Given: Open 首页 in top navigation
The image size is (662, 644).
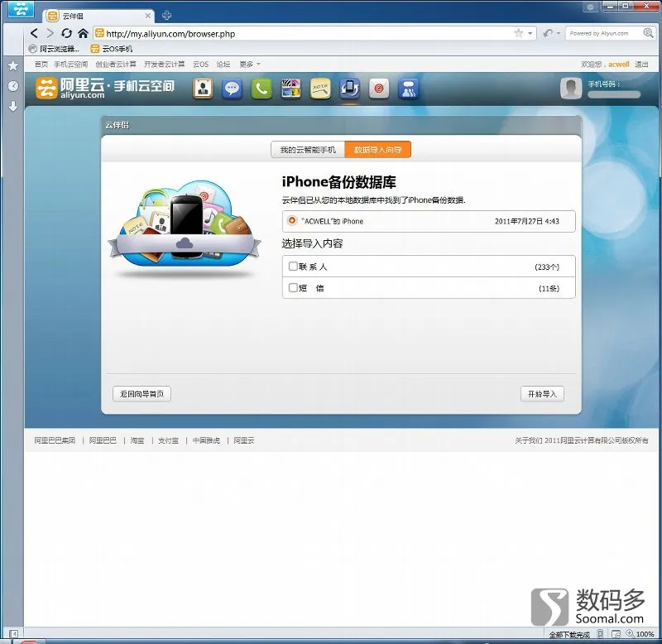Looking at the screenshot, I should [x=41, y=65].
